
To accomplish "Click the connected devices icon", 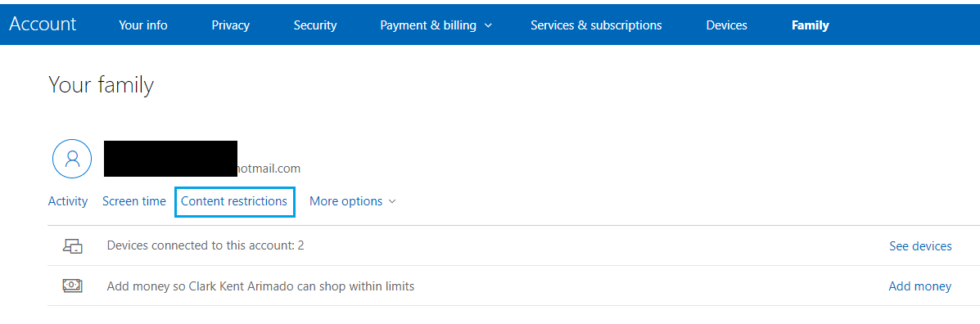I will click(x=73, y=246).
